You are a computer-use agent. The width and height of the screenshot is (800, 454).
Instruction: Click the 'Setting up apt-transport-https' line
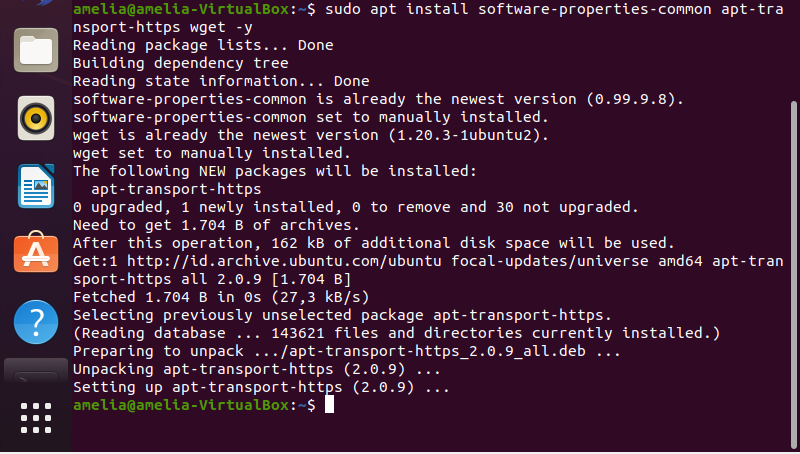click(x=261, y=387)
